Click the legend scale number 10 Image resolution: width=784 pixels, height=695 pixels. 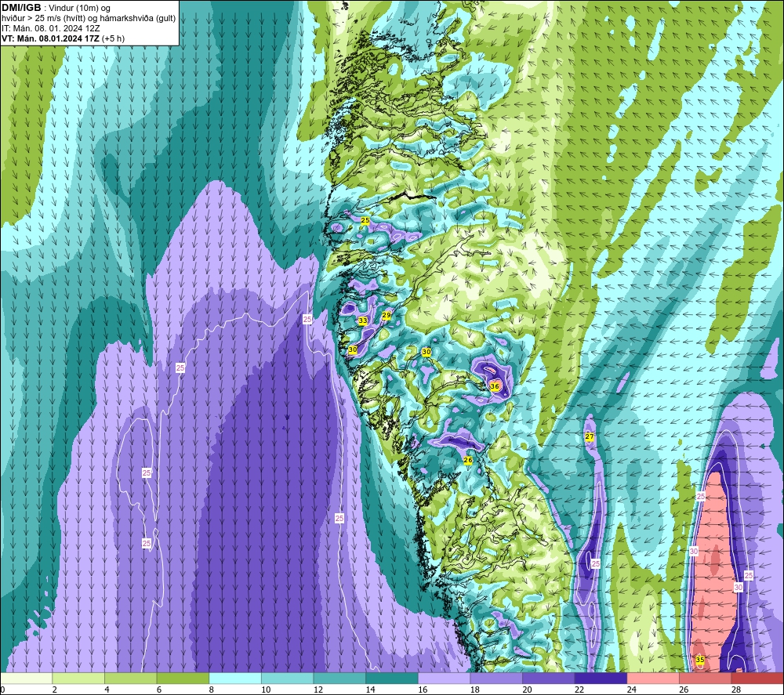point(266,690)
